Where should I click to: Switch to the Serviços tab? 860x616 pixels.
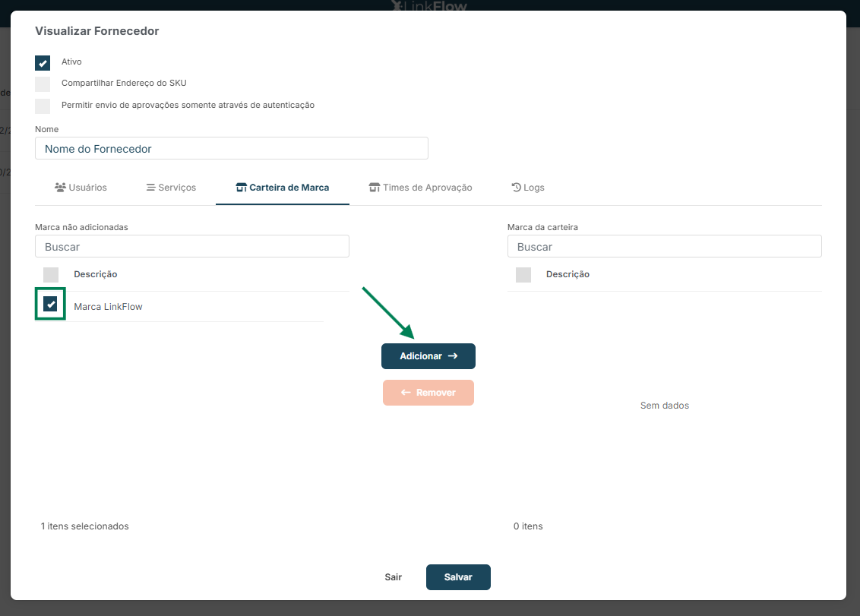(171, 188)
